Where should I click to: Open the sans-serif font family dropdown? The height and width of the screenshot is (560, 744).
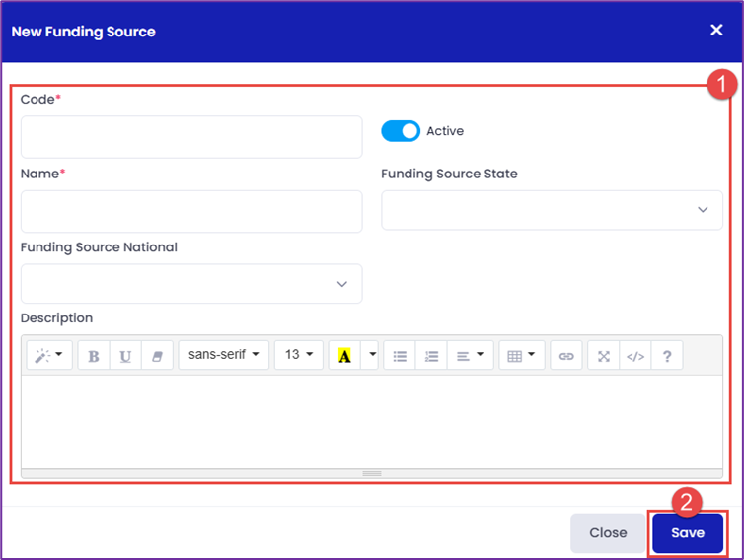click(223, 355)
